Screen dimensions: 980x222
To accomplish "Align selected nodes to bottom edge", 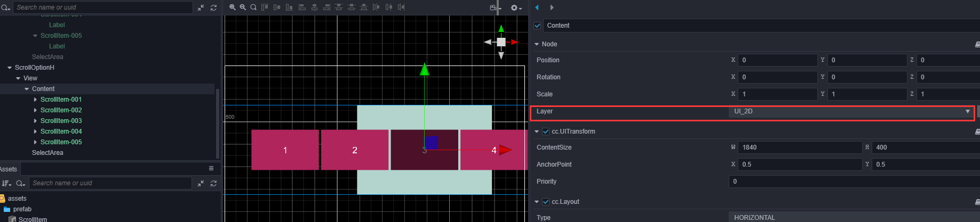I will (289, 7).
